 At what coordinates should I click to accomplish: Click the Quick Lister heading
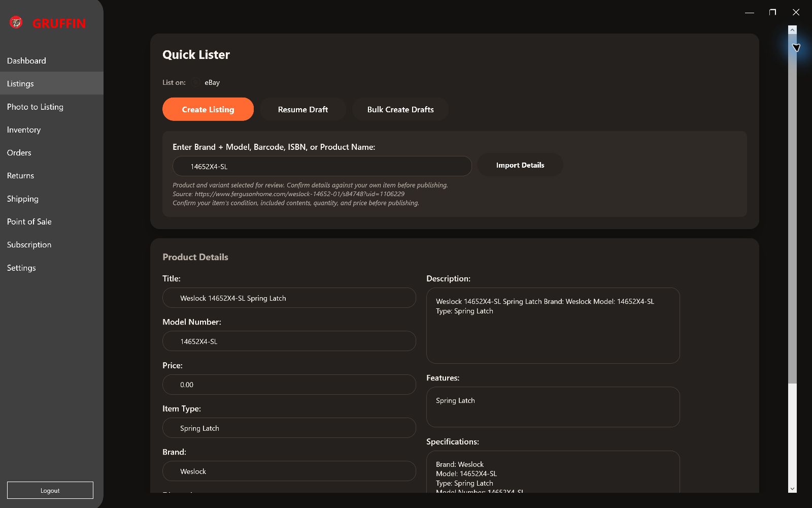click(x=196, y=55)
